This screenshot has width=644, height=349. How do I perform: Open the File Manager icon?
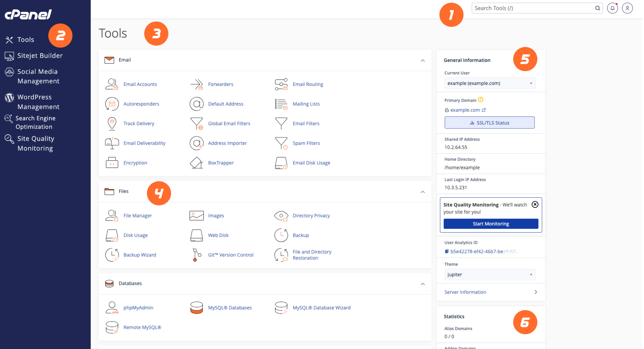tap(112, 215)
